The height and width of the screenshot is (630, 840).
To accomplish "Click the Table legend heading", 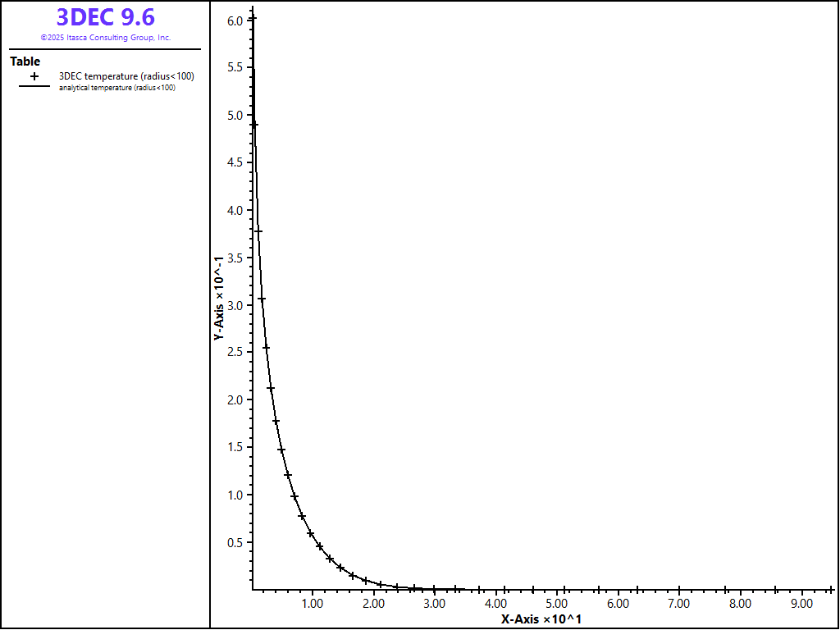I will click(25, 62).
